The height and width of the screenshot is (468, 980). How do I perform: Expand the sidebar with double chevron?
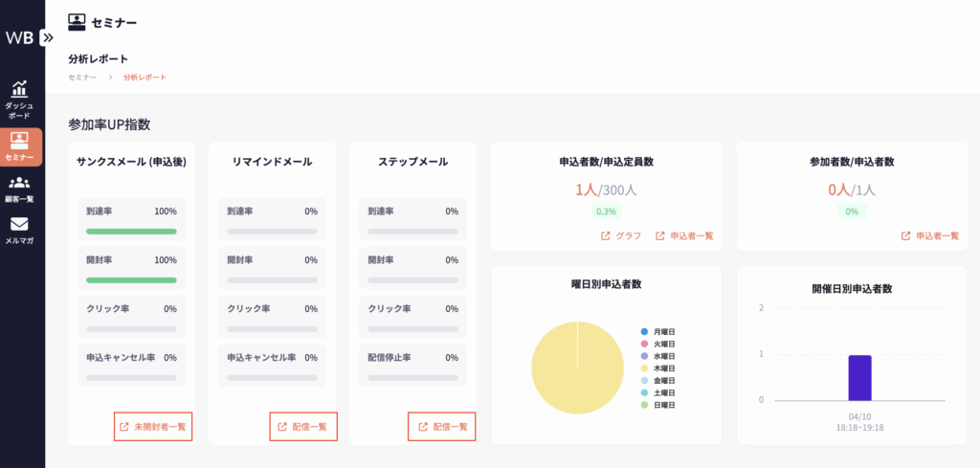(x=48, y=37)
